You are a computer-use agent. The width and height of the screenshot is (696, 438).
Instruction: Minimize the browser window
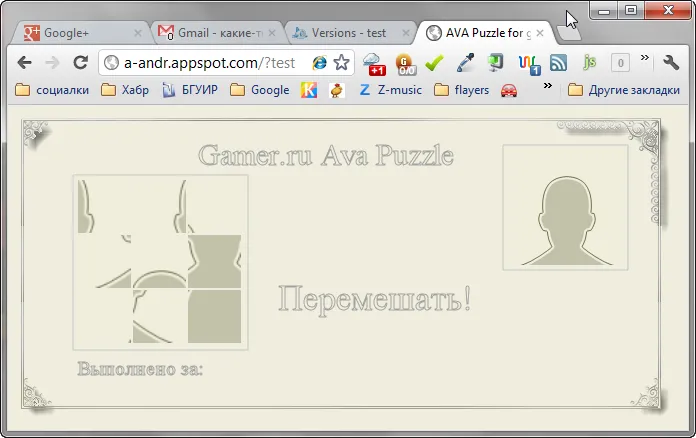click(x=604, y=11)
